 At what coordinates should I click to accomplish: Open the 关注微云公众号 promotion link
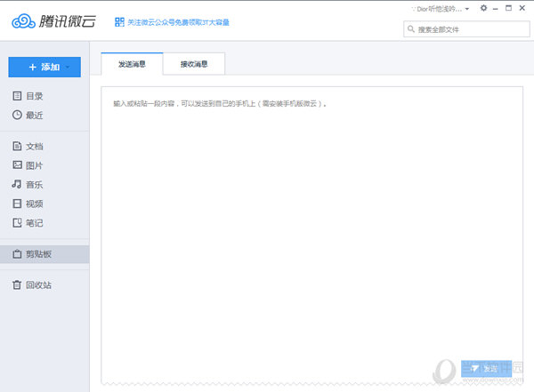tap(178, 22)
